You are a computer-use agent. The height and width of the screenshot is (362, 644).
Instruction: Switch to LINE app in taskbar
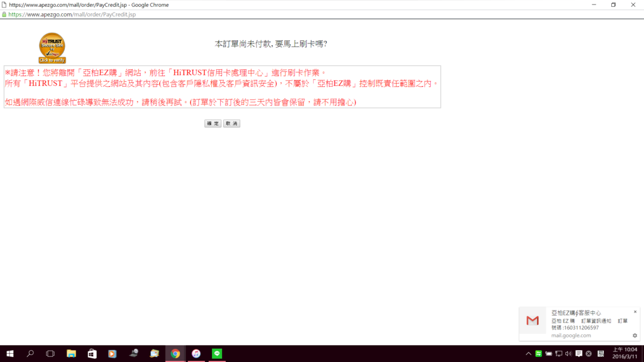tap(217, 353)
